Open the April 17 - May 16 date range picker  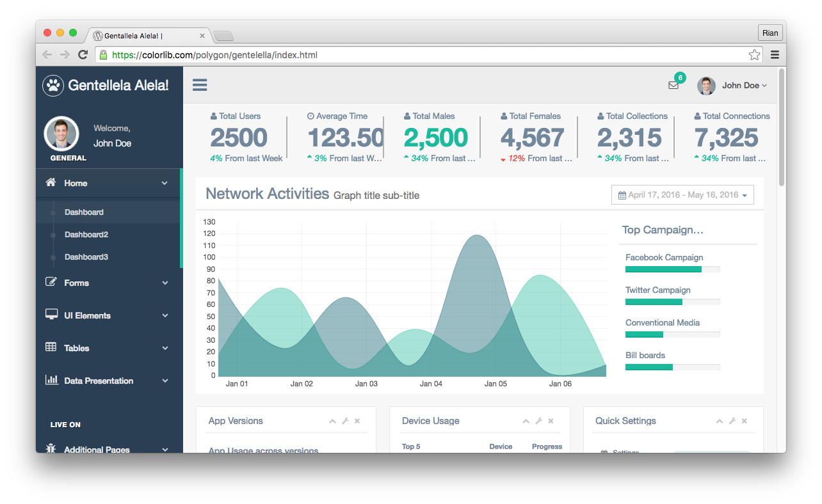[682, 194]
